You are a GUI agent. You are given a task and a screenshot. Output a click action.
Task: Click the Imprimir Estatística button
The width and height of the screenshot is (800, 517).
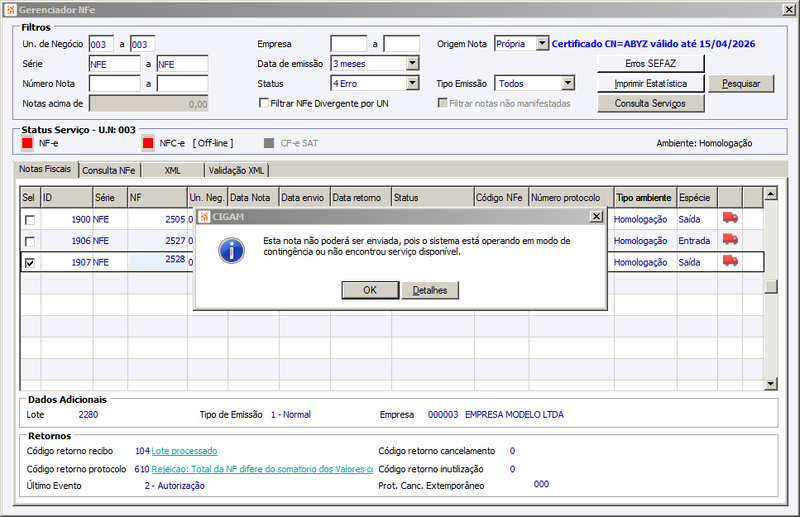point(651,83)
